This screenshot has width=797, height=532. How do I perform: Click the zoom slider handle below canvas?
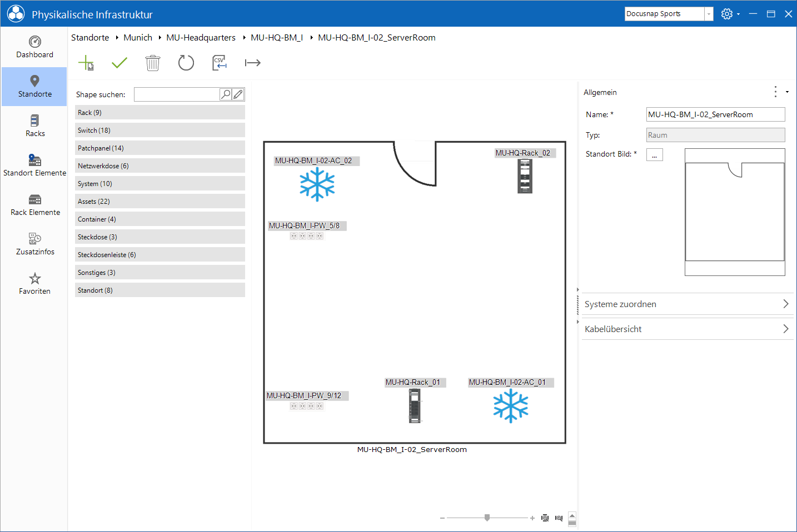[487, 518]
